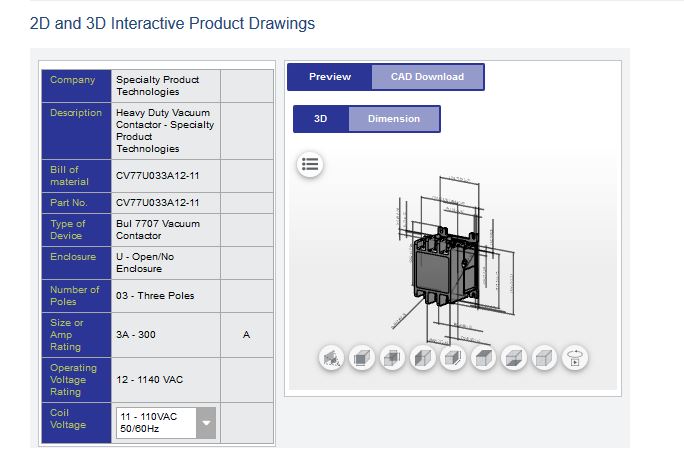Switch the model to front view
This screenshot has width=684, height=473.
(x=362, y=359)
